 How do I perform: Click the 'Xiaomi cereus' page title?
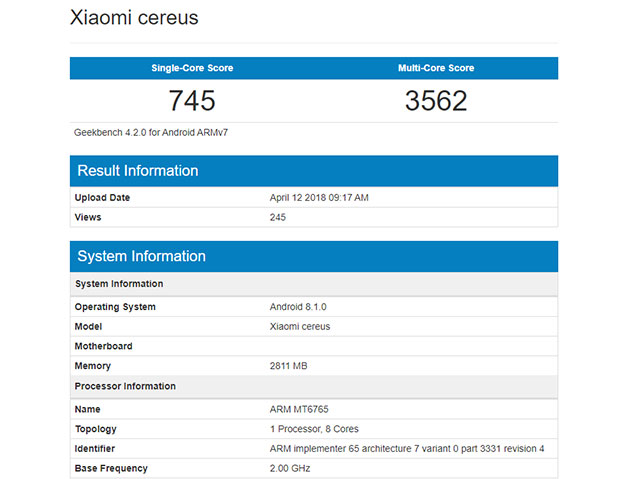coord(134,17)
